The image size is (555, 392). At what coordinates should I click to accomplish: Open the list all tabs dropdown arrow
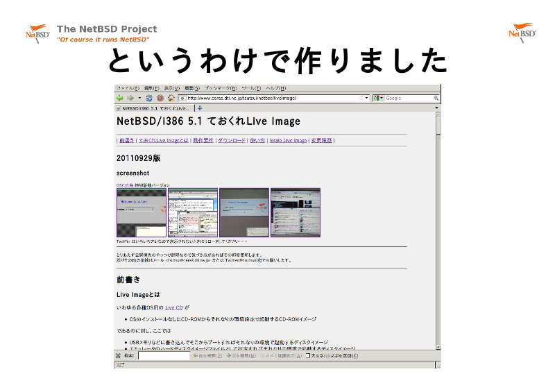tap(436, 108)
